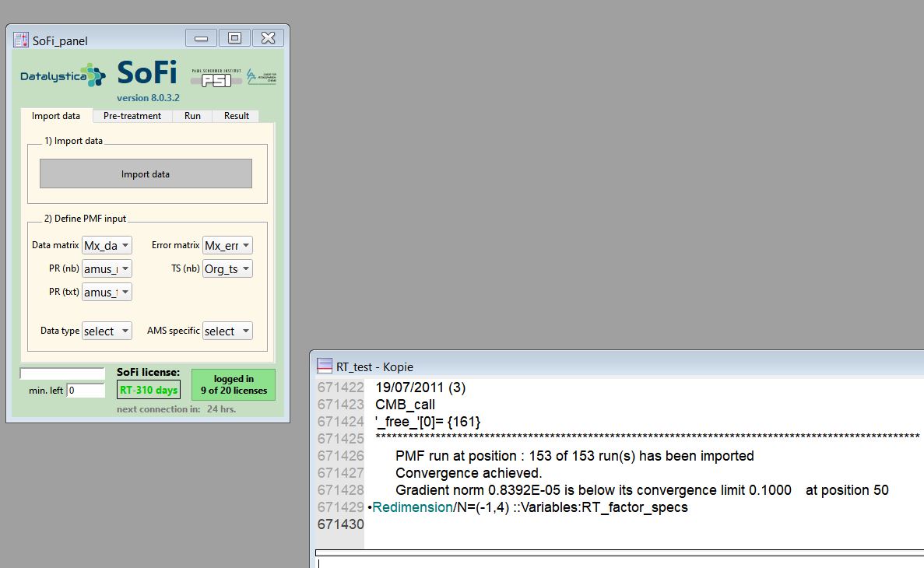Click the min. left input field
The image size is (924, 568).
pos(86,390)
